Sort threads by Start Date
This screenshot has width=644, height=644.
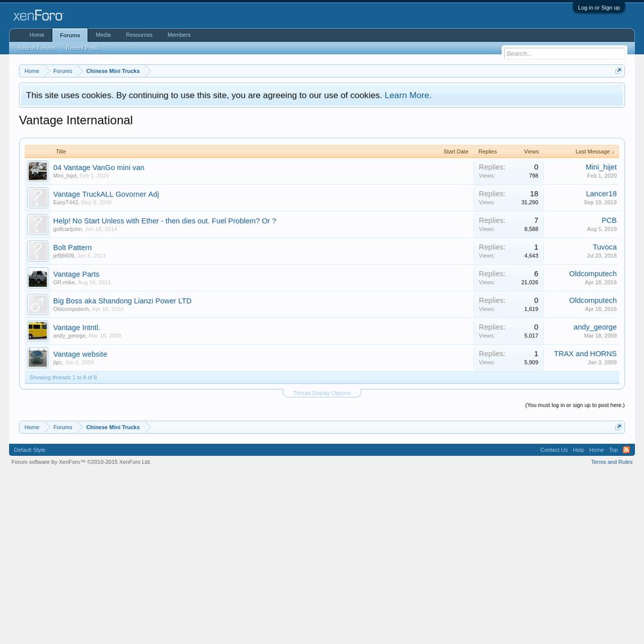[x=455, y=151]
